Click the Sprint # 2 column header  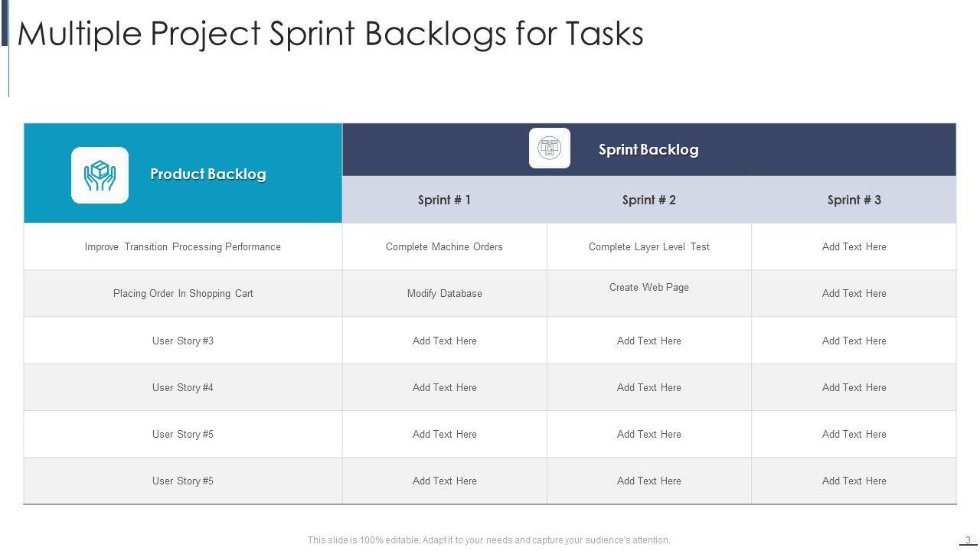click(x=648, y=201)
